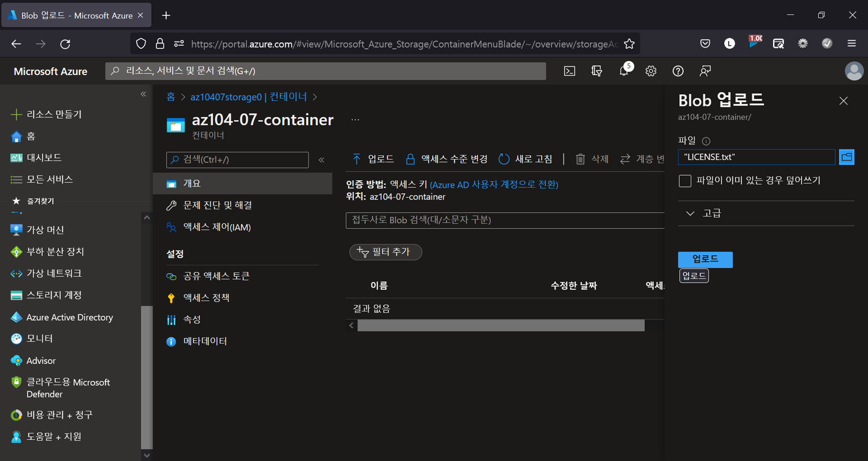Viewport: 868px width, 461px height.
Task: Click sidebar scroll down arrow
Action: click(x=147, y=455)
